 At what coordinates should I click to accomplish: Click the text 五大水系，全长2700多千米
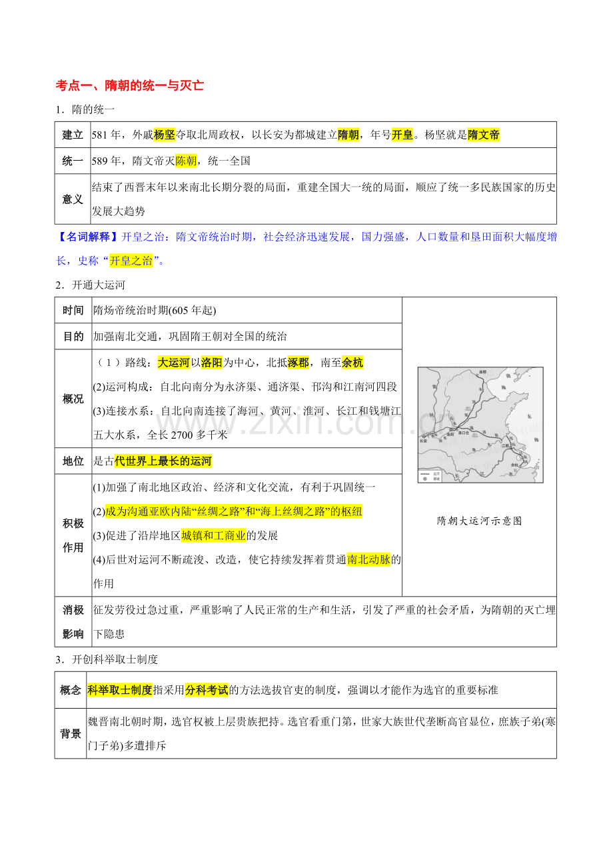pyautogui.click(x=161, y=435)
